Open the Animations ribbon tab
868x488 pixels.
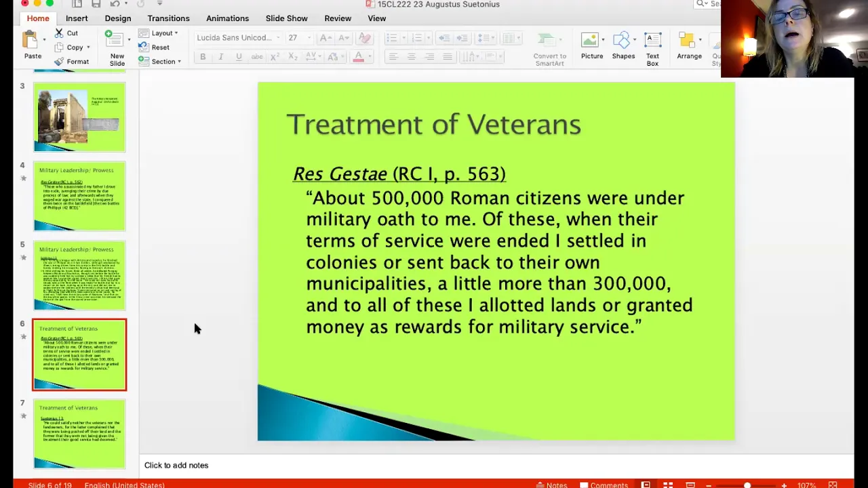click(227, 18)
